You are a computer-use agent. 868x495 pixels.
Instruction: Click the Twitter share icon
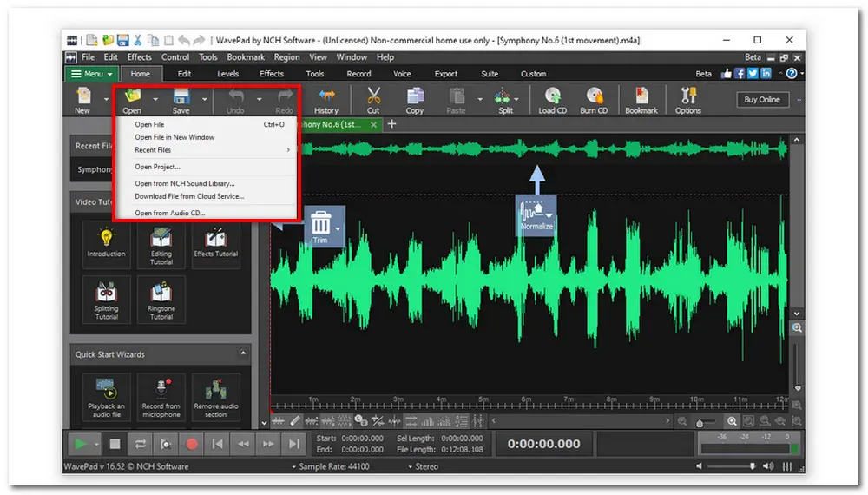click(x=753, y=74)
